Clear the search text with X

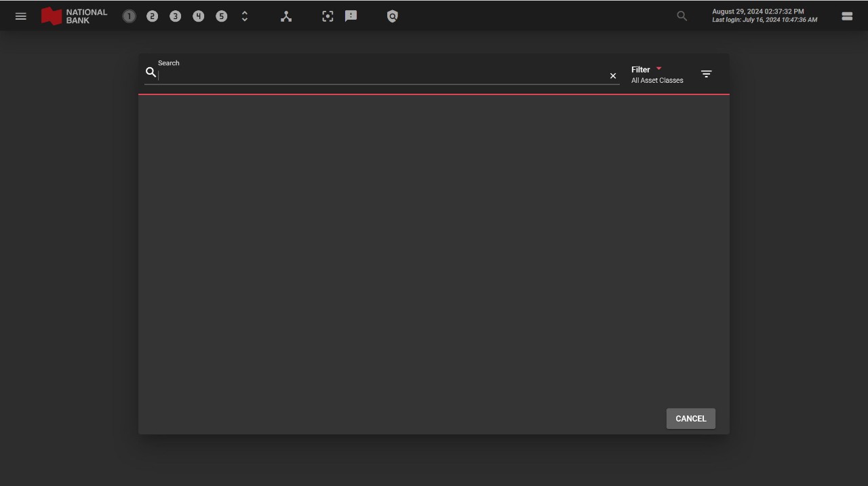point(613,76)
